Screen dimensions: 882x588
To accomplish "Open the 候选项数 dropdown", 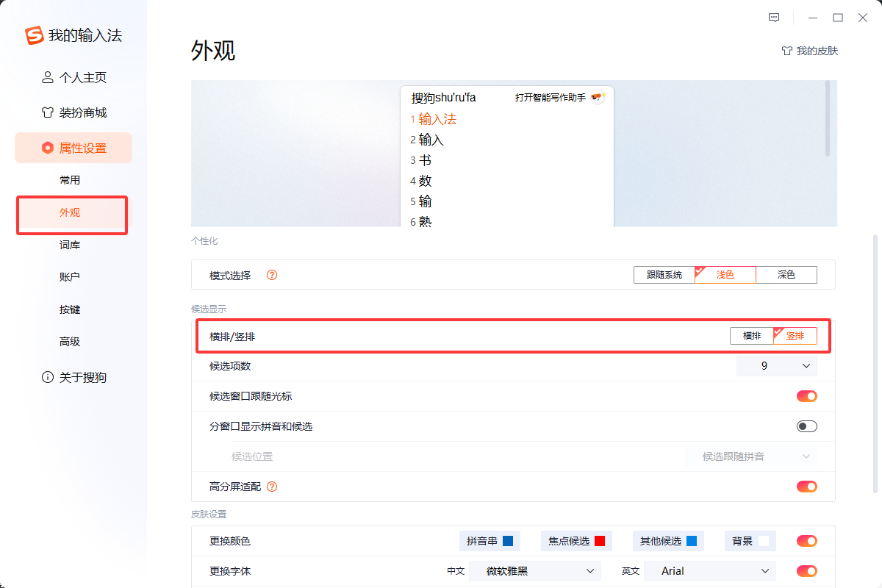I will point(776,365).
